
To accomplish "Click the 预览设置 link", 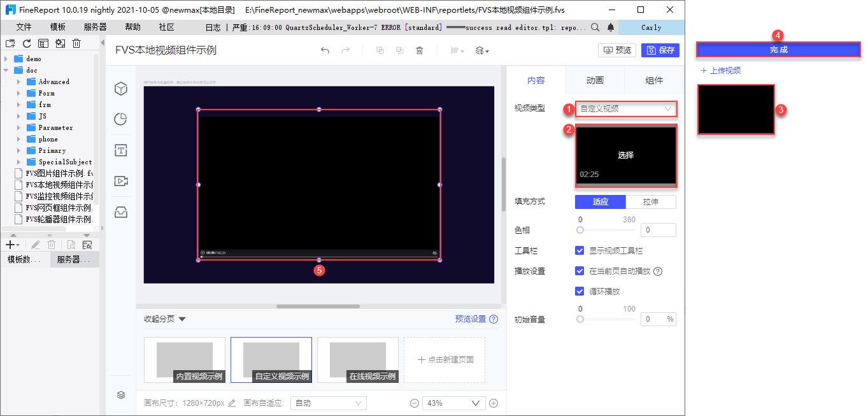I will pyautogui.click(x=470, y=319).
